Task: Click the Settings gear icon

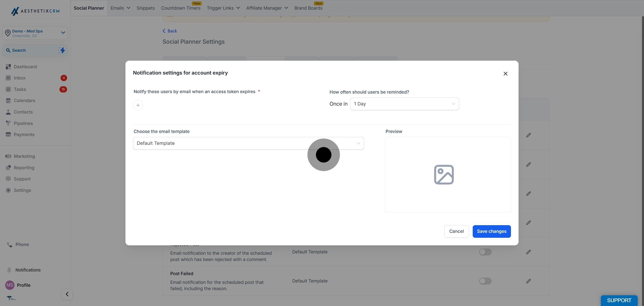Action: tap(8, 190)
